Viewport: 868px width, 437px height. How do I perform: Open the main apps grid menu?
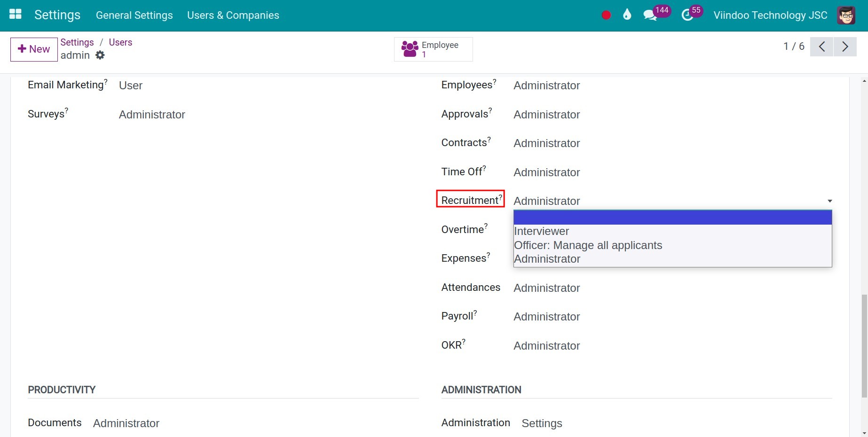16,15
